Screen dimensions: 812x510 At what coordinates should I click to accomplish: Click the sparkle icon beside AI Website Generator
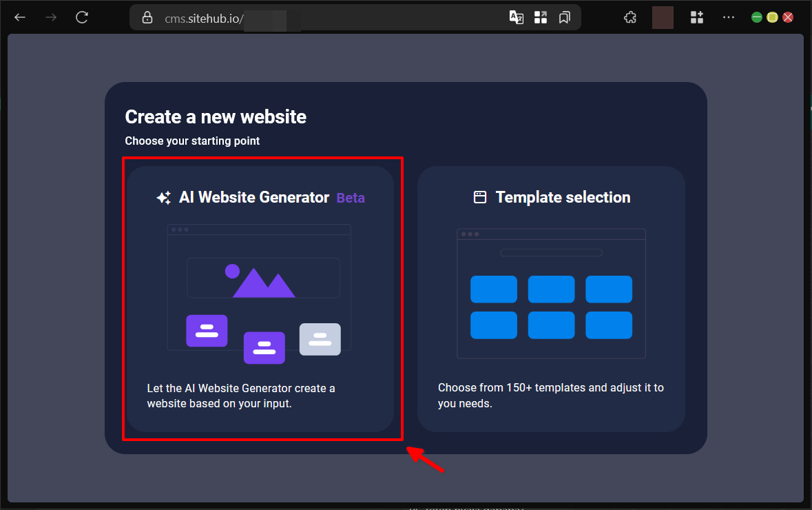(x=163, y=198)
